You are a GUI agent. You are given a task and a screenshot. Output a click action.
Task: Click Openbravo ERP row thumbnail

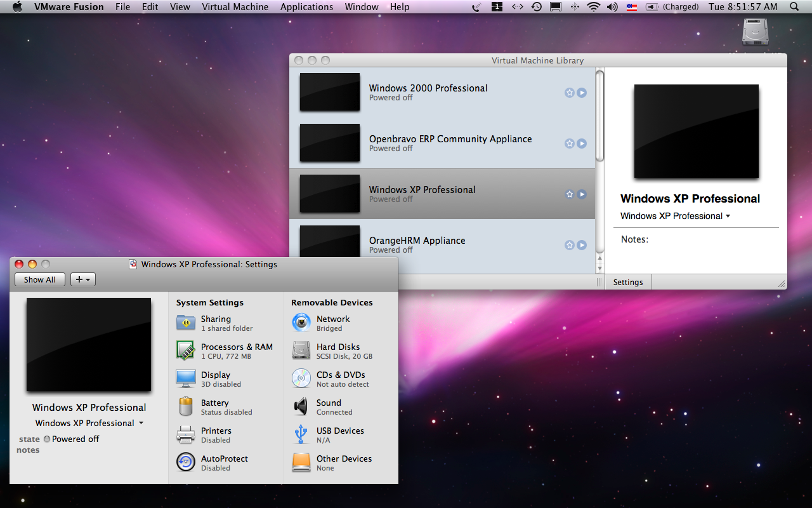tap(330, 144)
